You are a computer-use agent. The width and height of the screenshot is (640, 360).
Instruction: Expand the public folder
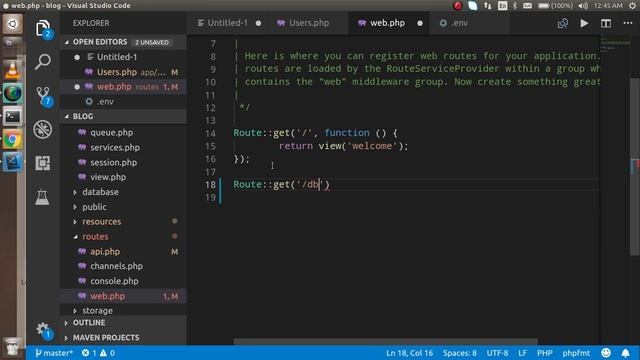94,207
